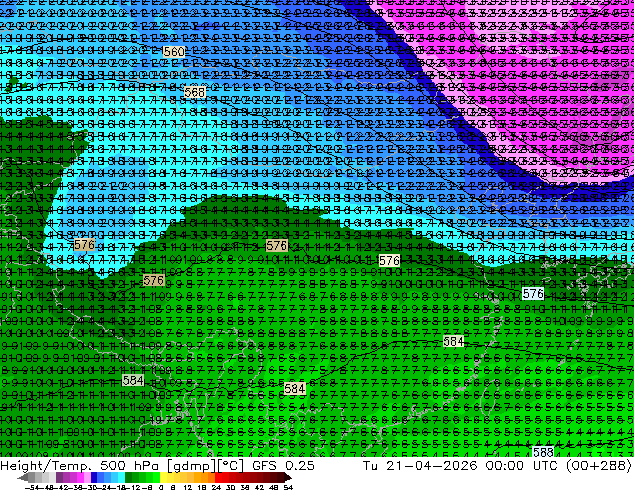Click the '21-04-2026' date text

pyautogui.click(x=431, y=465)
